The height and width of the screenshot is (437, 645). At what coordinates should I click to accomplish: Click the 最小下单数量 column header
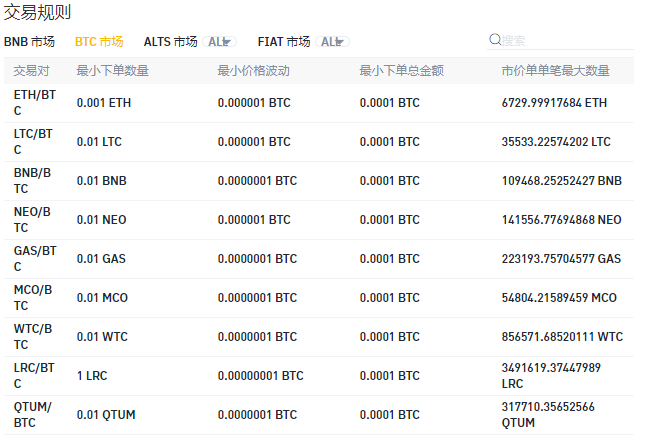point(113,71)
